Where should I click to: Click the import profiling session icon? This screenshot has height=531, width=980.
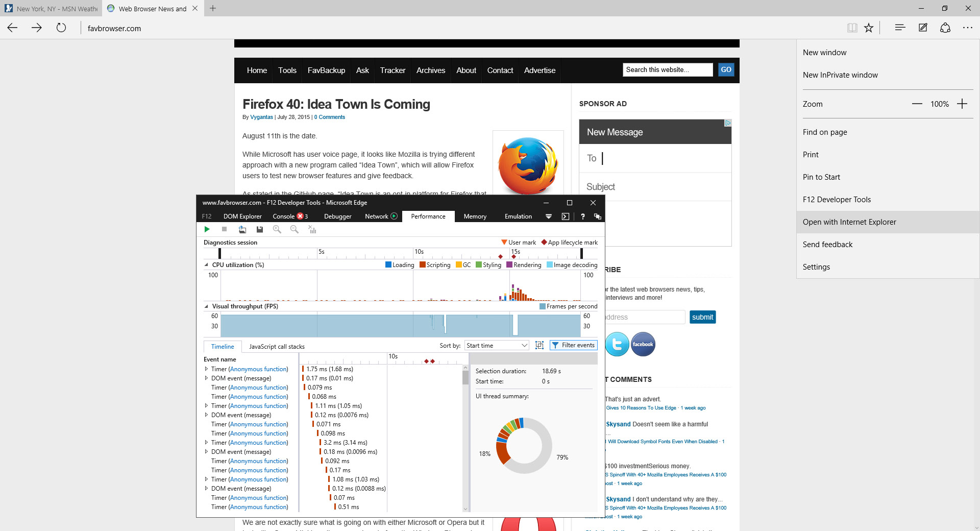242,229
